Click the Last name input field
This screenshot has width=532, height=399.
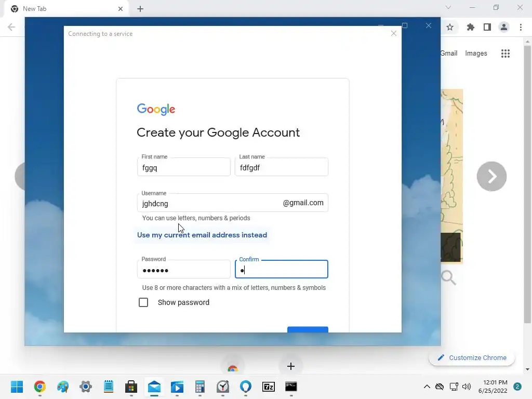click(x=281, y=167)
